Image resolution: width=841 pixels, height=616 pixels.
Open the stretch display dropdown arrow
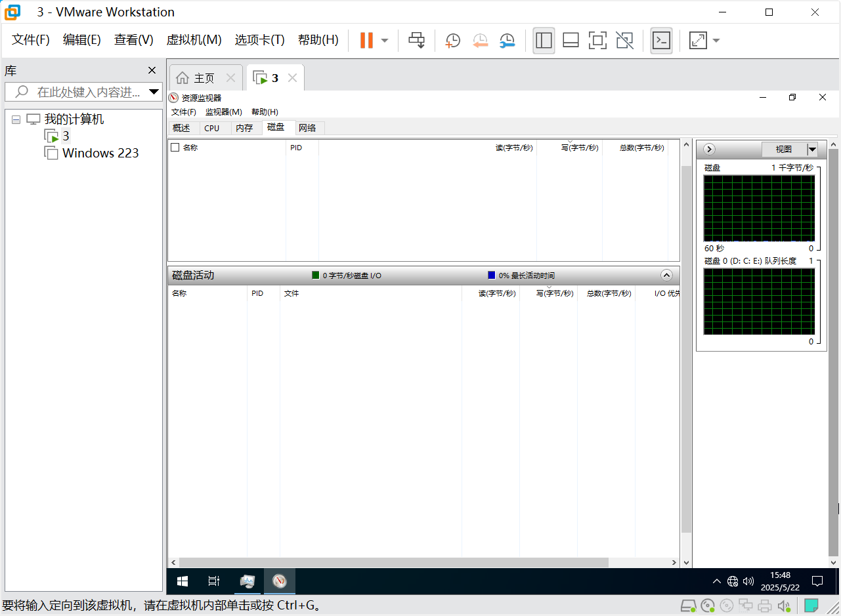pyautogui.click(x=716, y=40)
